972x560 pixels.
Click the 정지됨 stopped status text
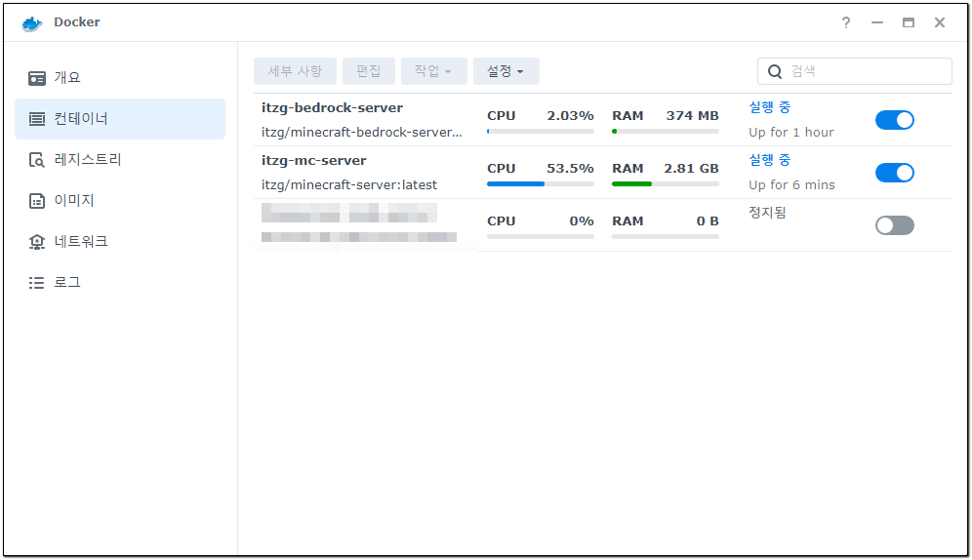pos(767,213)
